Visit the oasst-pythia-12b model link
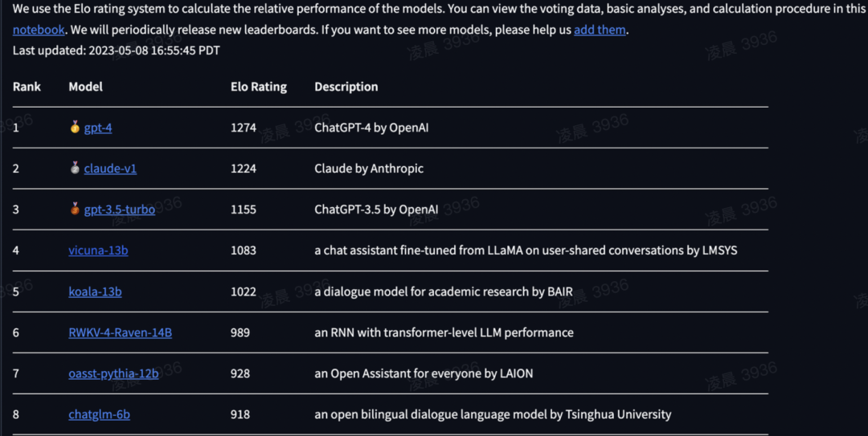868x436 pixels. click(x=113, y=373)
